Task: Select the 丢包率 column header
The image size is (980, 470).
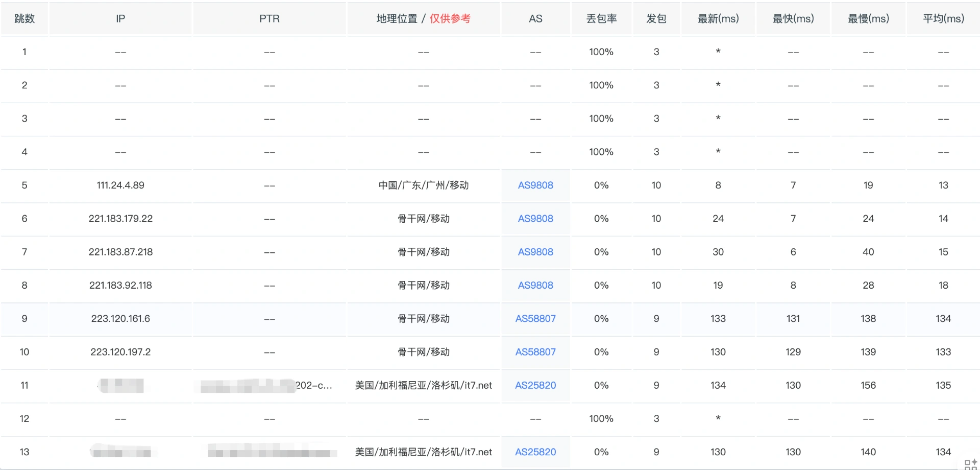Action: pos(601,19)
